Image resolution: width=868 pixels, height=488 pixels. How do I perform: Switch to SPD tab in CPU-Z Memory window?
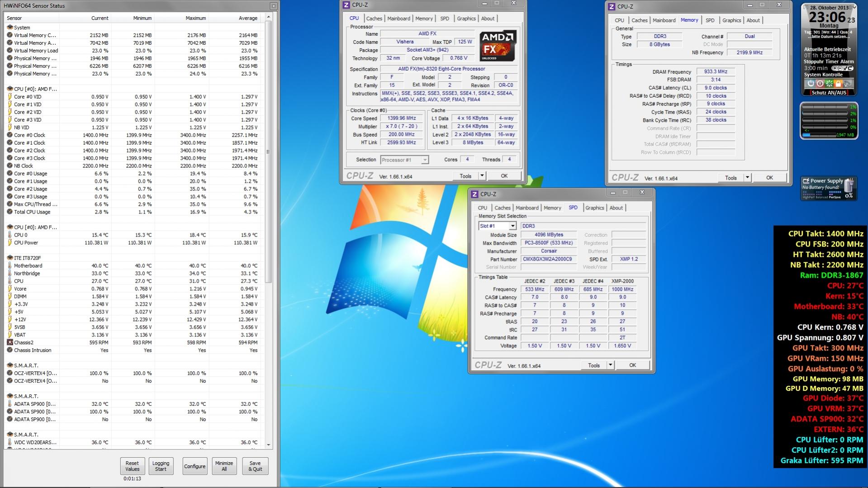[710, 20]
